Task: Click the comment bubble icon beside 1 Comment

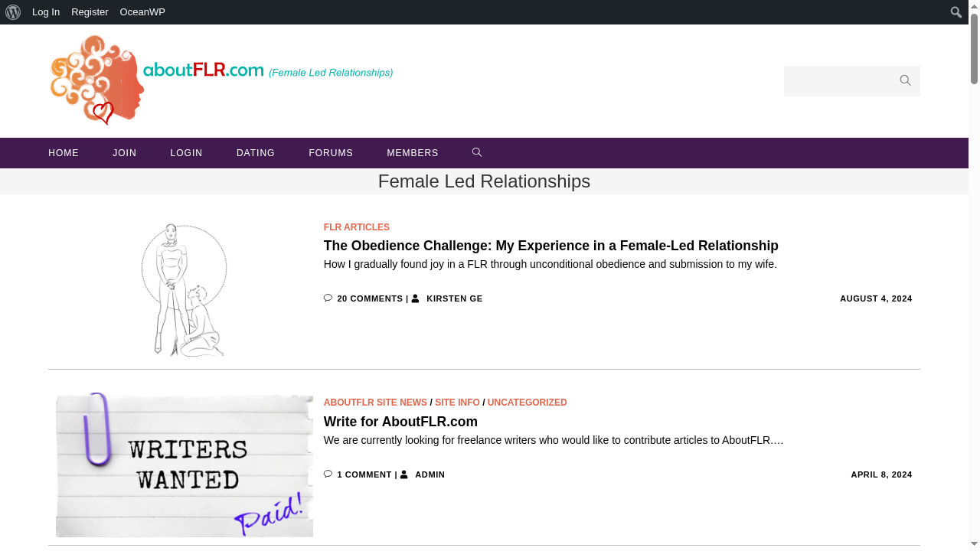Action: click(328, 474)
